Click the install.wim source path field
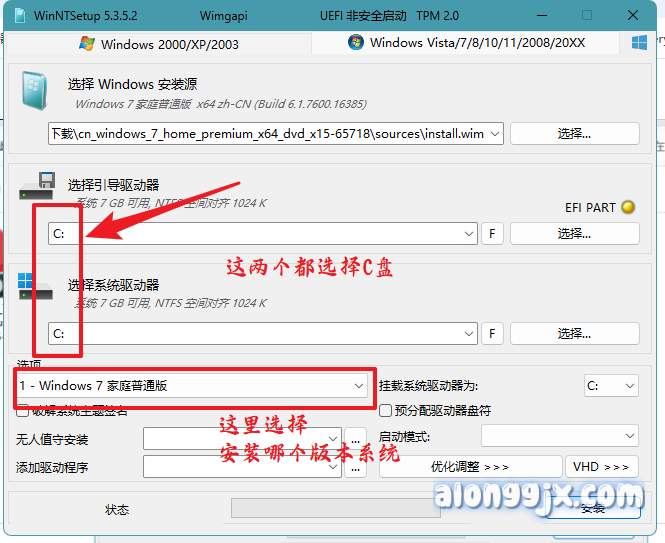 (275, 133)
